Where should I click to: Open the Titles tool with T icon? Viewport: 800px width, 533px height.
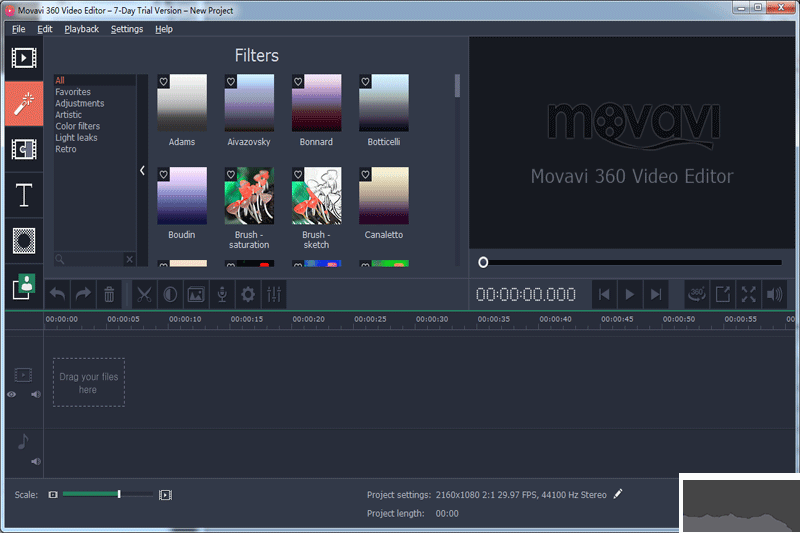tap(24, 196)
